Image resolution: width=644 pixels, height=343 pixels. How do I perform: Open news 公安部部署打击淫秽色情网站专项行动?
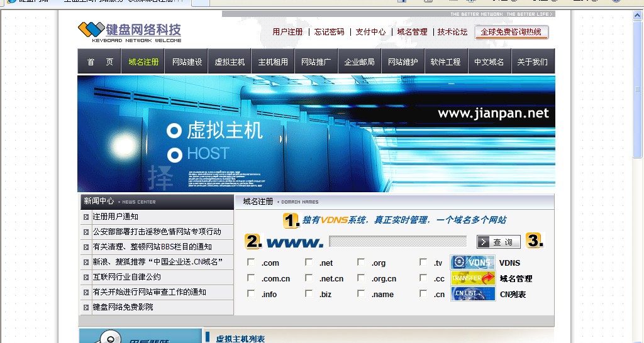tap(157, 232)
